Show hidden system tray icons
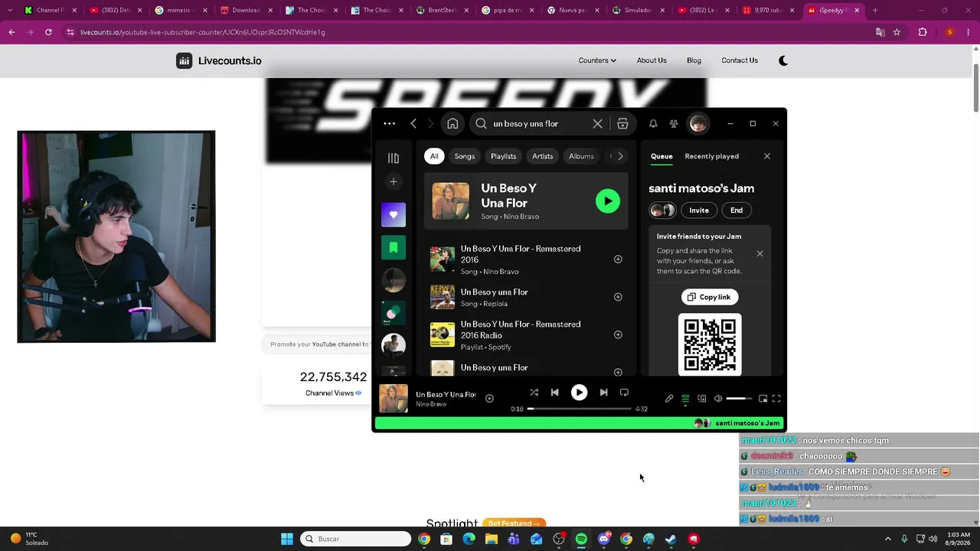The width and height of the screenshot is (980, 551). pyautogui.click(x=888, y=539)
